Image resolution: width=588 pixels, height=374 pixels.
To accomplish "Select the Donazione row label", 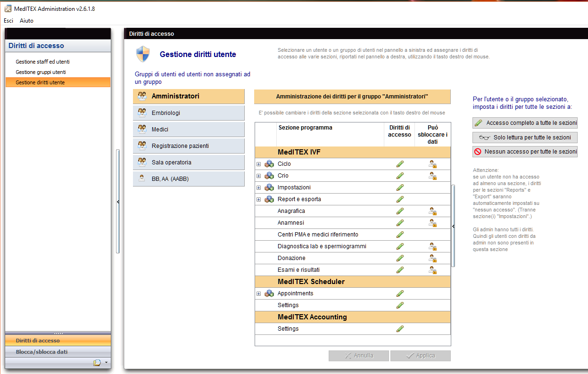I will [291, 258].
